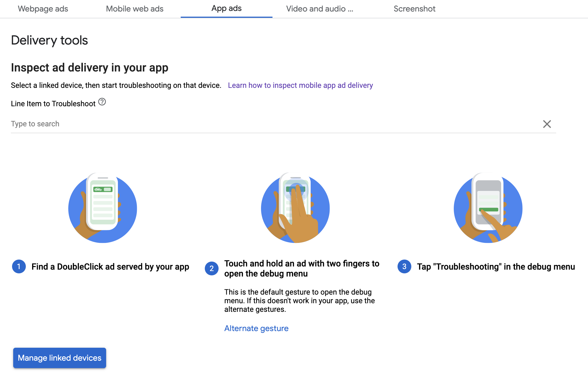Screen dimensions: 588x375
Task: Click the help icon beside Line Item to Troubleshoot
Action: click(102, 102)
